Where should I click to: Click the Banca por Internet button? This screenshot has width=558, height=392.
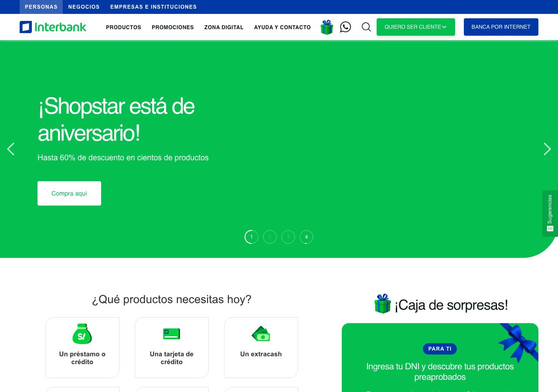(x=501, y=27)
